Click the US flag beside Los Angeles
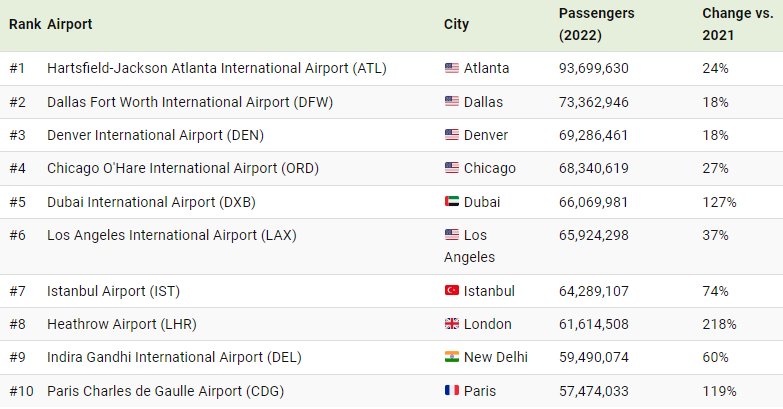Viewport: 783px width, 409px height. (451, 235)
